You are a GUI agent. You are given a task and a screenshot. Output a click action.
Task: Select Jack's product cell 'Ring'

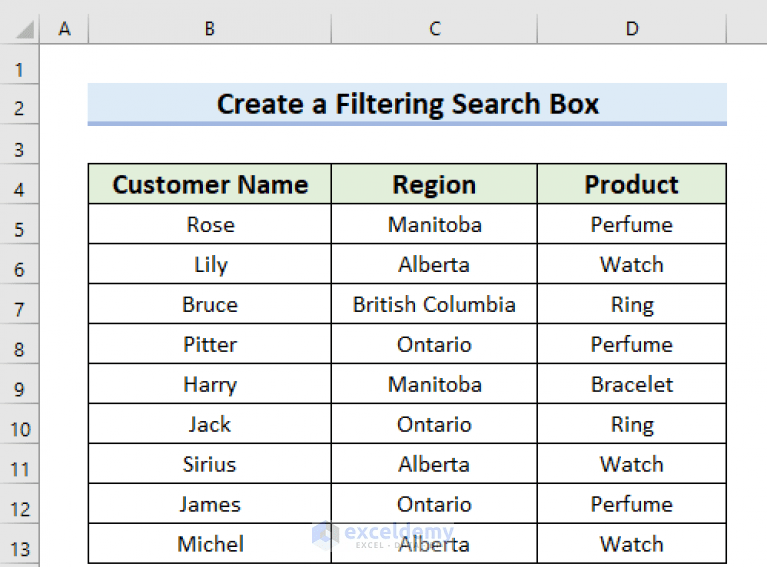point(632,424)
